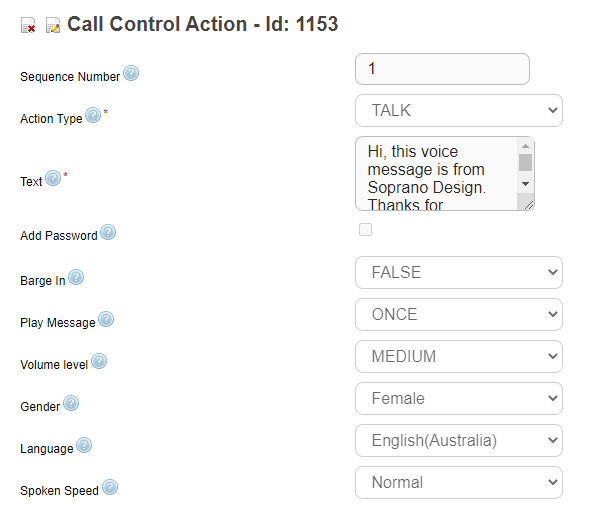
Task: Open help icon for Play Message
Action: click(x=106, y=320)
